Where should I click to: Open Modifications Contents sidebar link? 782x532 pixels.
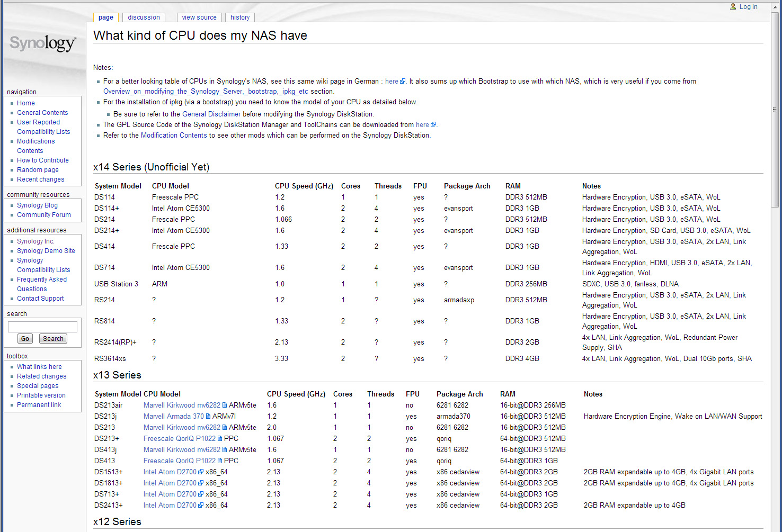coord(36,146)
